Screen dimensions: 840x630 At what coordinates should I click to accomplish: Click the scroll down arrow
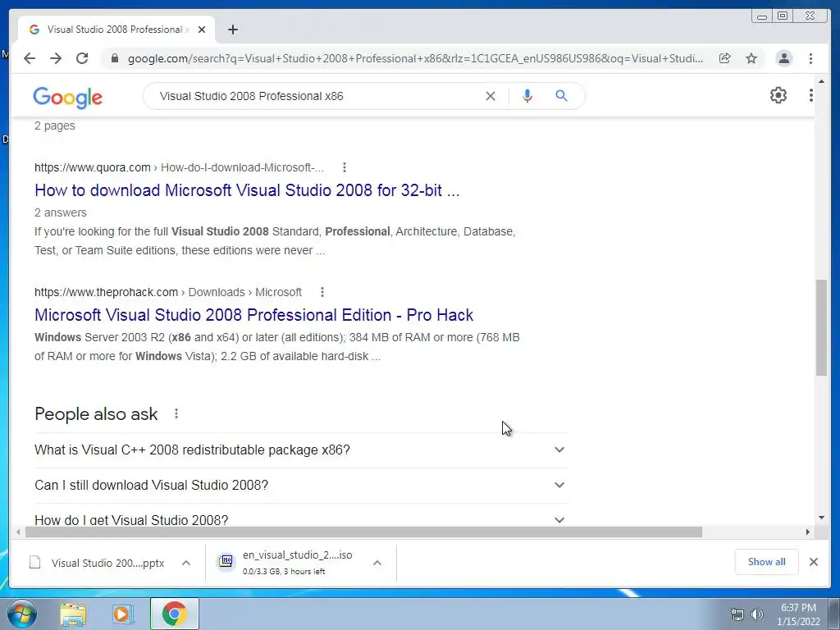pyautogui.click(x=821, y=518)
